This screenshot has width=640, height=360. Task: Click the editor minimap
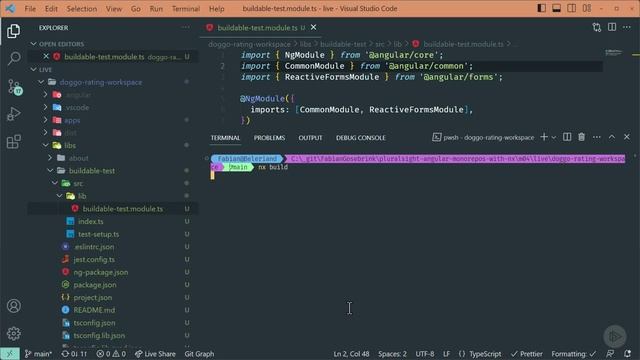[x=614, y=53]
